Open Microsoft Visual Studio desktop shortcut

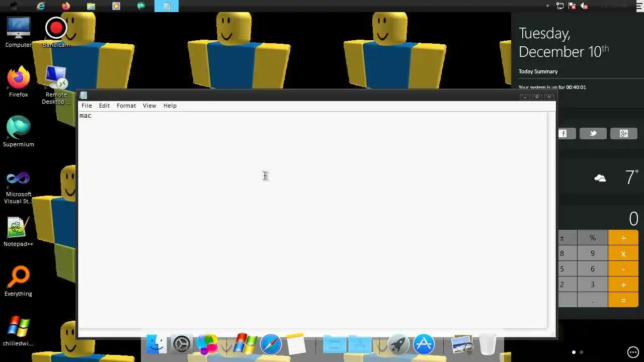click(19, 187)
